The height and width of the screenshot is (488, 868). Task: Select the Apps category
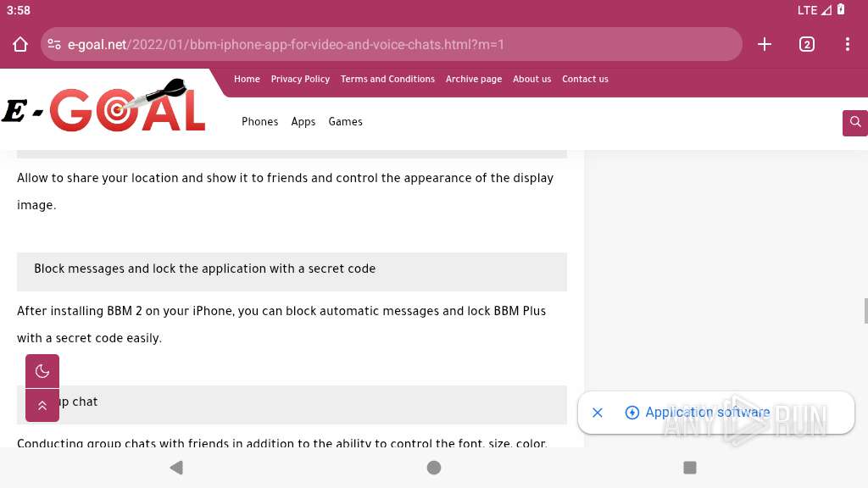[303, 122]
